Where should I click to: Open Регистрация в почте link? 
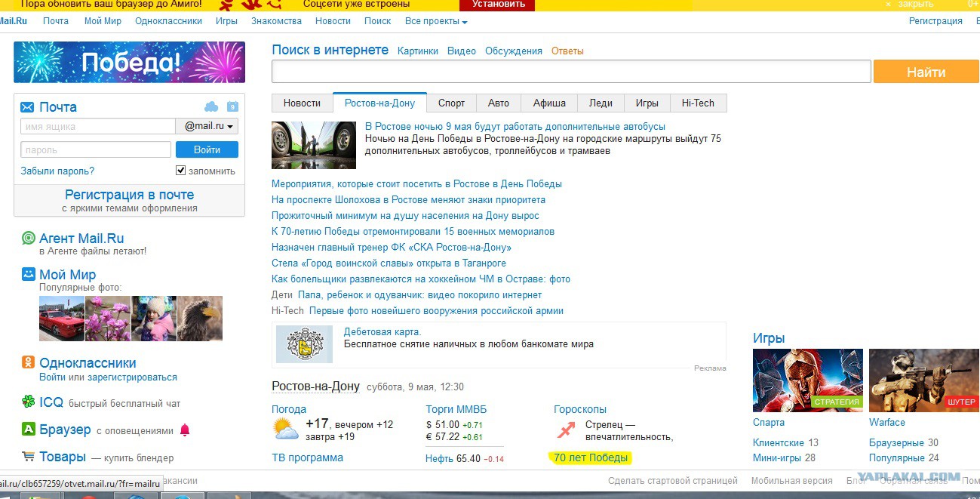(129, 195)
